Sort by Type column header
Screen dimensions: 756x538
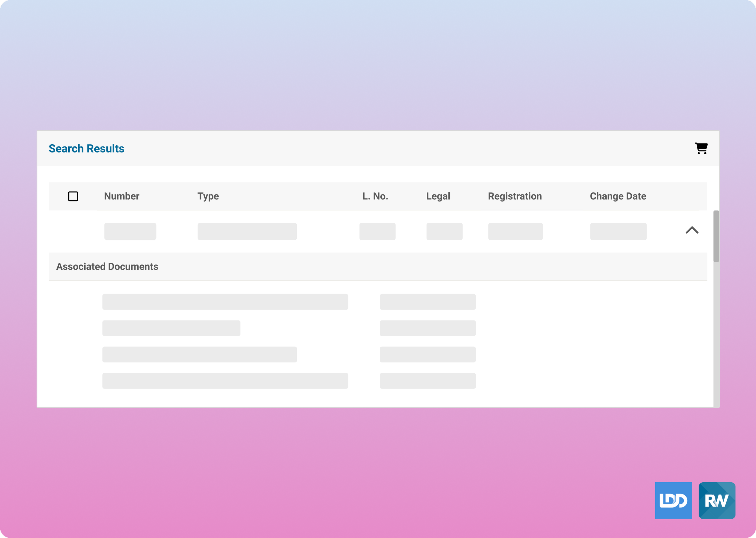point(208,196)
